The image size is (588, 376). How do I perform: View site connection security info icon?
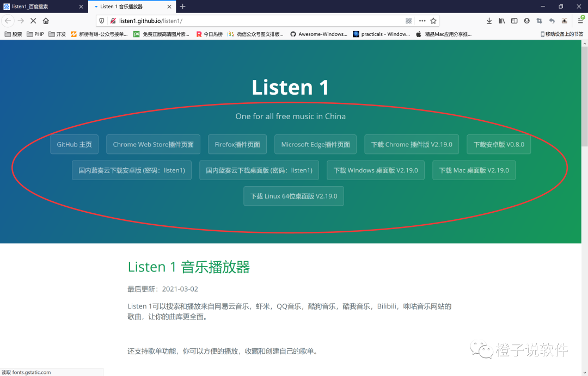coord(113,21)
